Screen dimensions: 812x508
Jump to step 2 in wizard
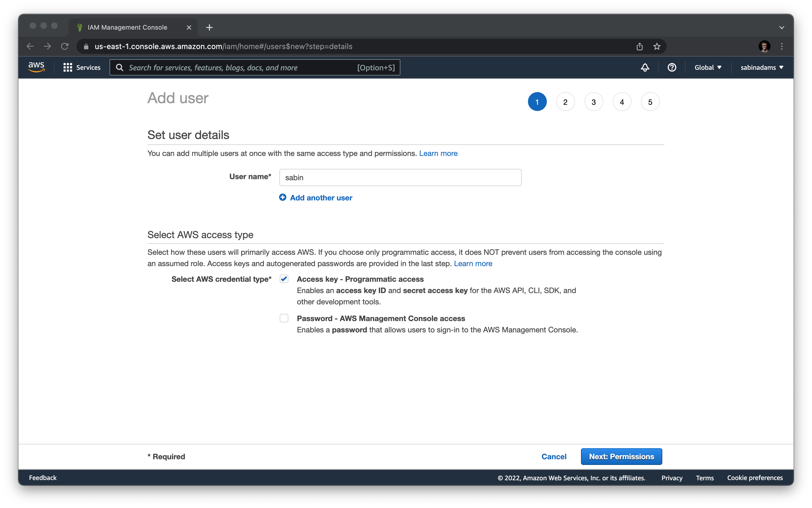pos(565,102)
